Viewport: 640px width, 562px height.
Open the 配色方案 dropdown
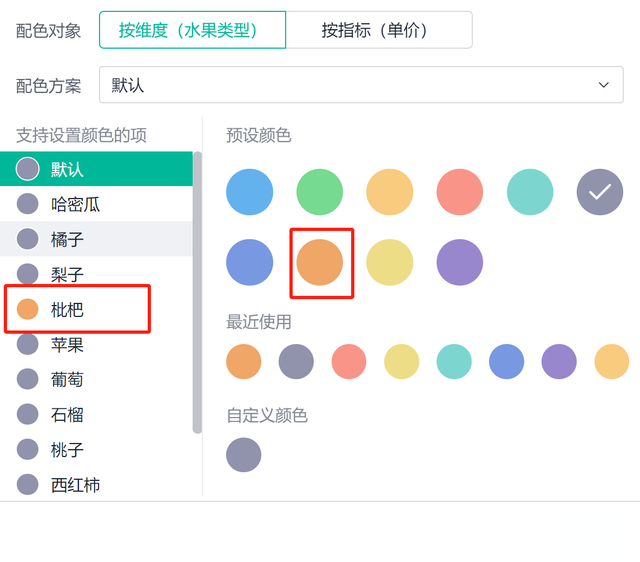coord(361,85)
